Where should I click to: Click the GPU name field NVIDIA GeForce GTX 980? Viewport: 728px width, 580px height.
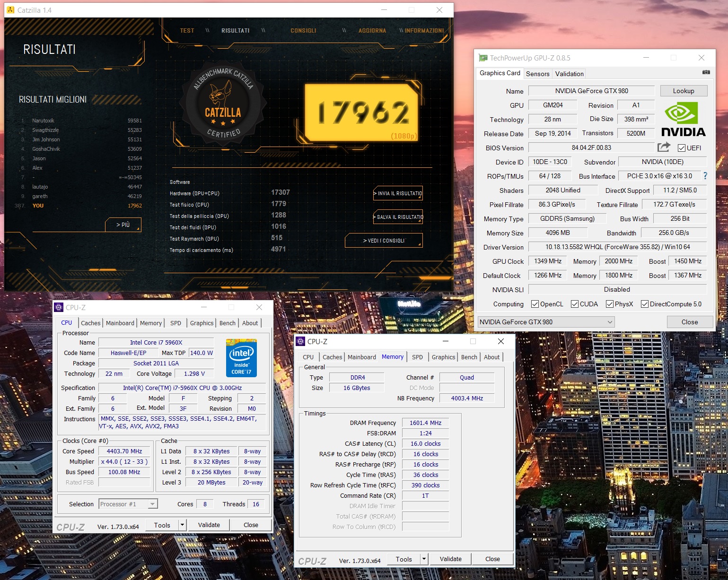tap(591, 91)
